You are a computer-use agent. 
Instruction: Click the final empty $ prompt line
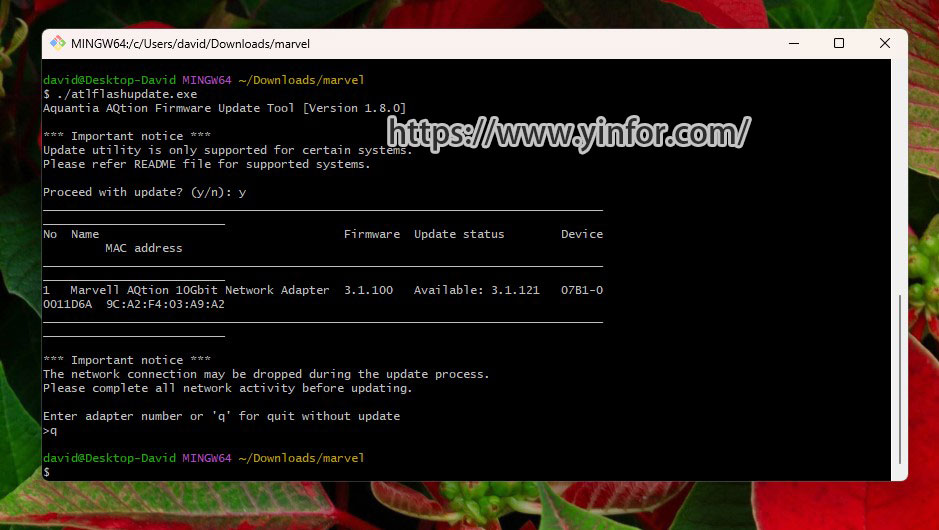click(x=47, y=472)
